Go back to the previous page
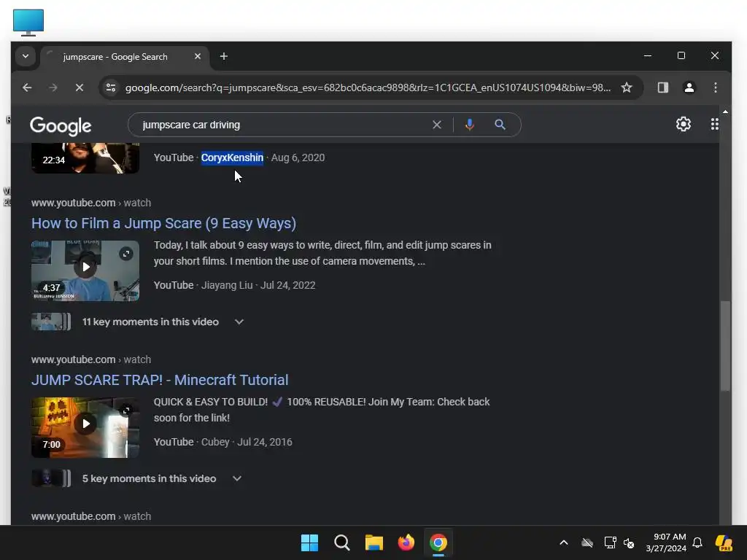 (x=27, y=87)
